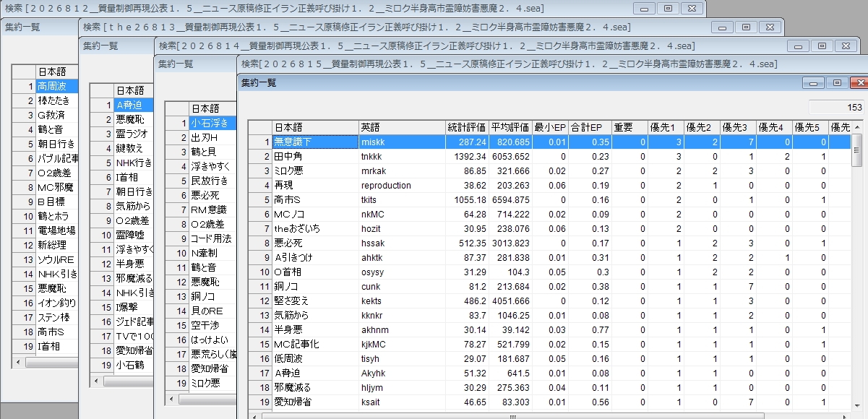Screen dimensions: 868x419
Task: Select 棒たたき in the 2026812 window
Action: tap(57, 100)
